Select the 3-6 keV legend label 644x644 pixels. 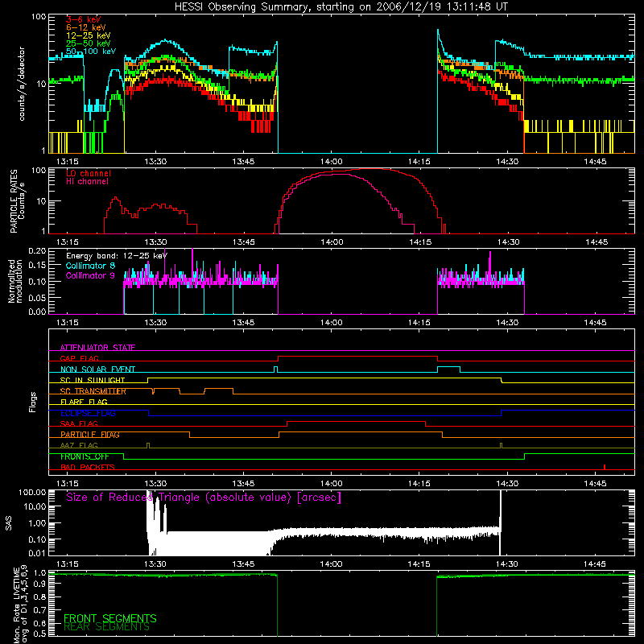pyautogui.click(x=84, y=19)
